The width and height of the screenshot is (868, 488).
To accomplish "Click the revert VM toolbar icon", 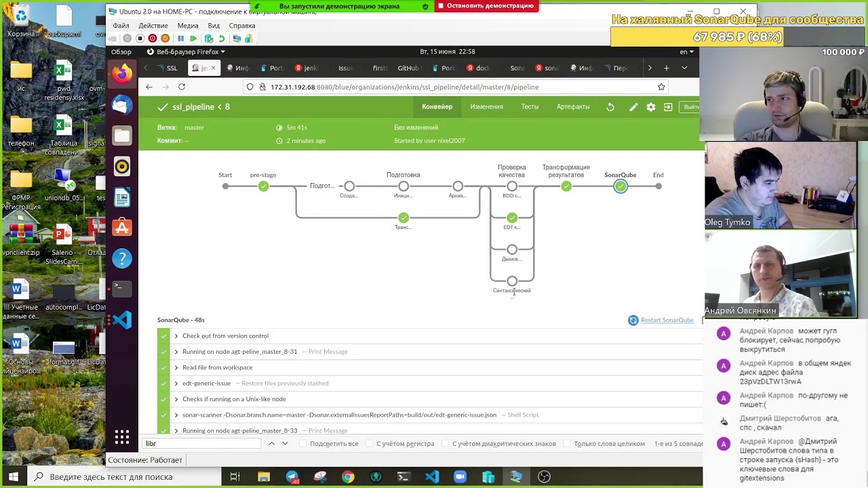I will (x=221, y=39).
